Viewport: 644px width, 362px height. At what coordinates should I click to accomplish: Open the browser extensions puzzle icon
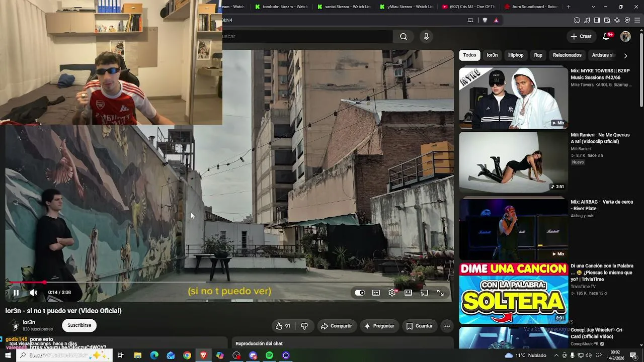pyautogui.click(x=577, y=20)
